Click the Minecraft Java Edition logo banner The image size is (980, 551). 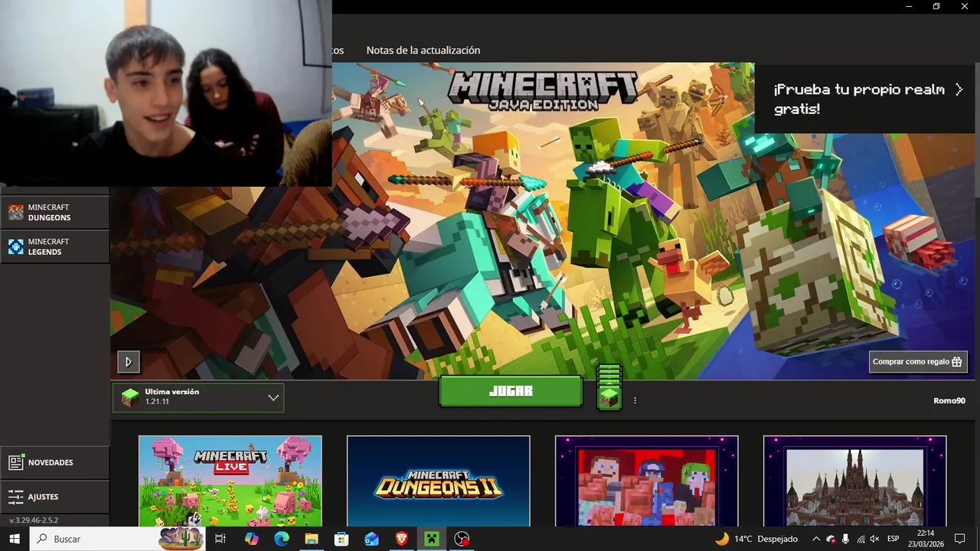543,91
